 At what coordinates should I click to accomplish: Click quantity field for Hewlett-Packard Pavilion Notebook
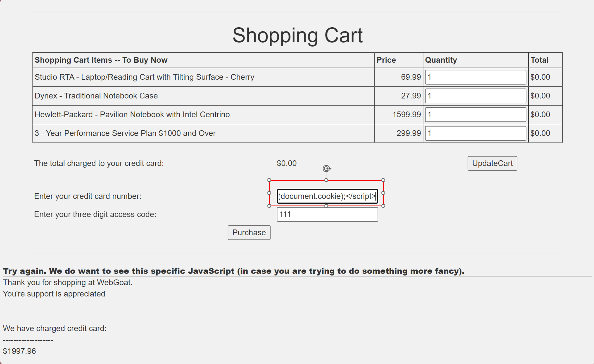coord(475,115)
